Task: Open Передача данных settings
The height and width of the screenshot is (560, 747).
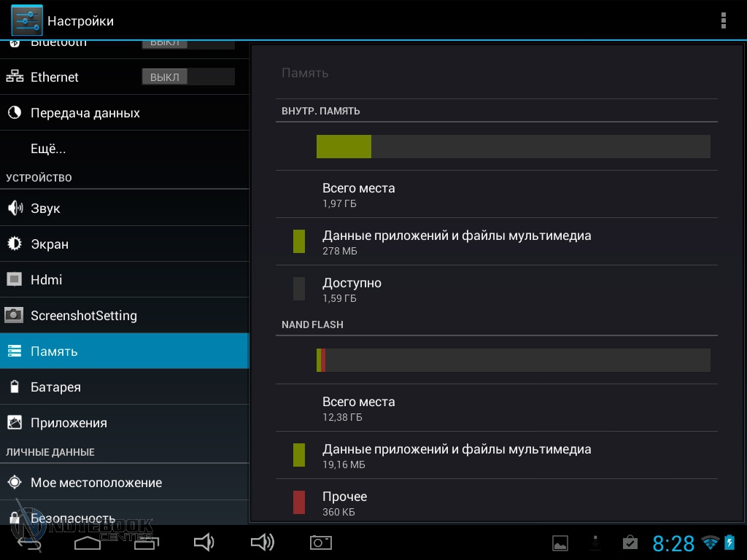Action: coord(85,113)
